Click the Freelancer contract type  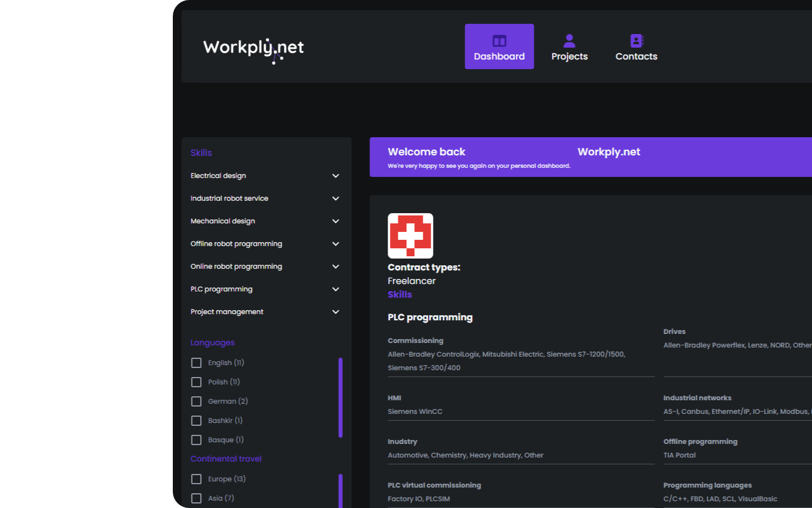[412, 281]
